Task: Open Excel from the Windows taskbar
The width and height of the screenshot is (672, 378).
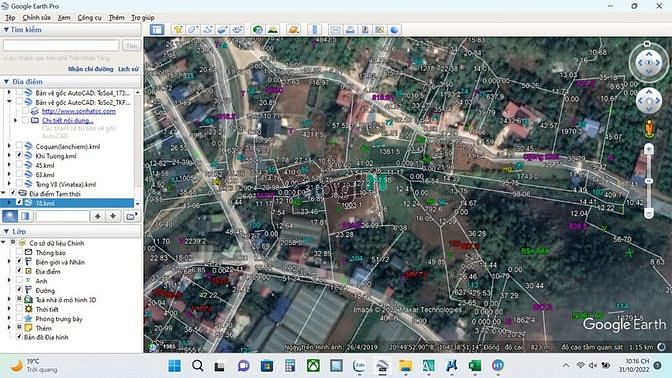Action: [474, 366]
